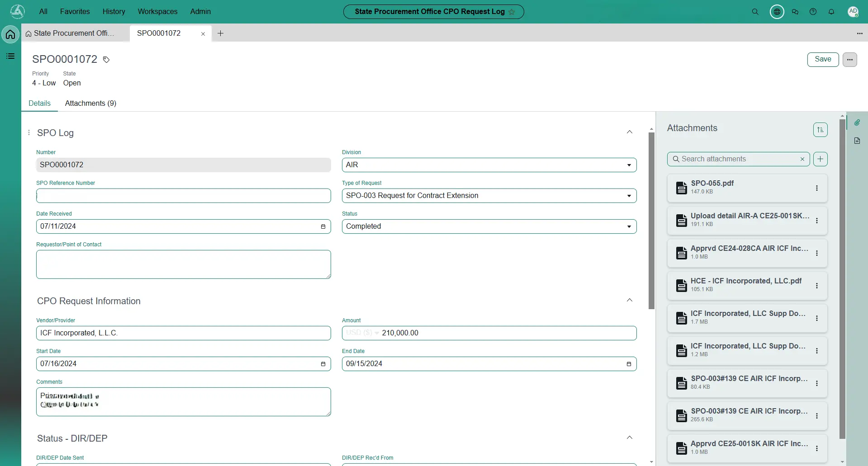Click the Requestor/Point of Contact textarea
This screenshot has height=466, width=868.
point(184,264)
